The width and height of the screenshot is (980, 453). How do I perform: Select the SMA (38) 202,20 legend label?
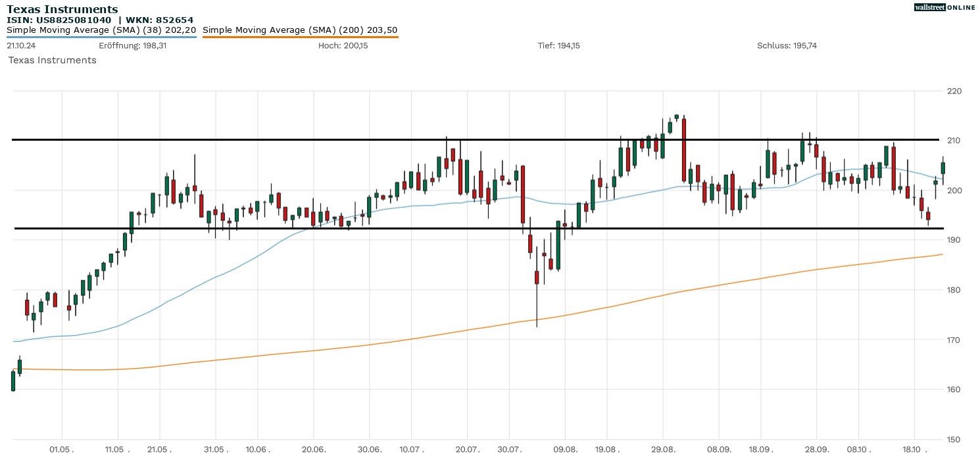tap(101, 30)
